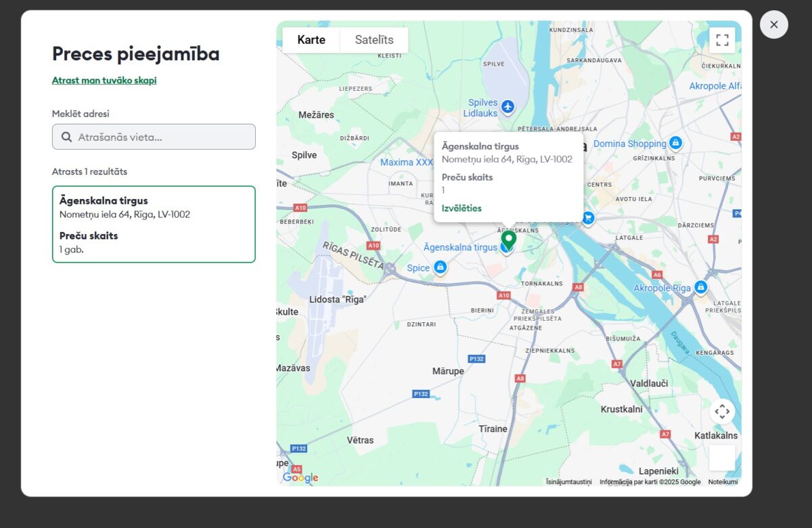Click the Akropole Rīga shopping icon

(x=700, y=288)
